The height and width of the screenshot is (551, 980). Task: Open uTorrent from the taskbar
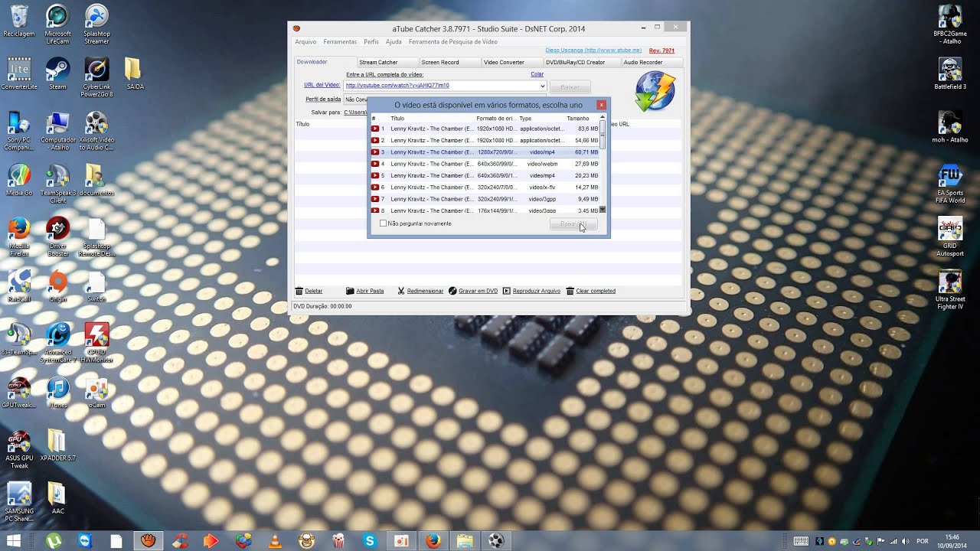[x=54, y=540]
